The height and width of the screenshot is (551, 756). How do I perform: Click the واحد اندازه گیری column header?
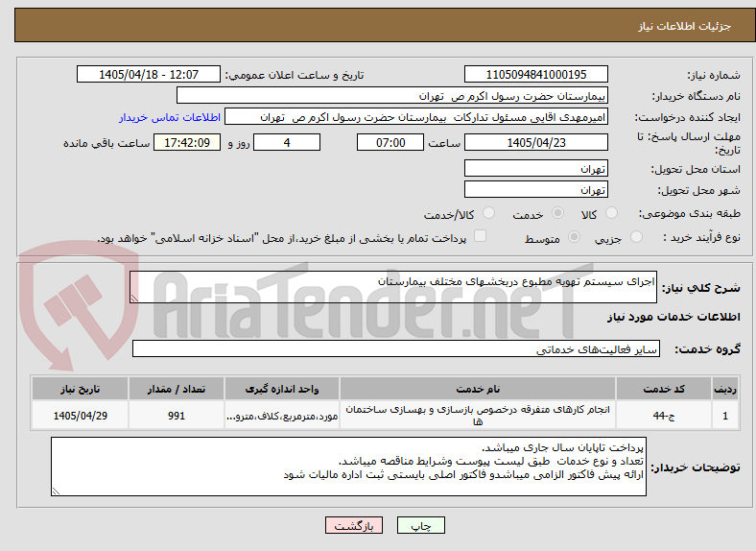(x=282, y=389)
